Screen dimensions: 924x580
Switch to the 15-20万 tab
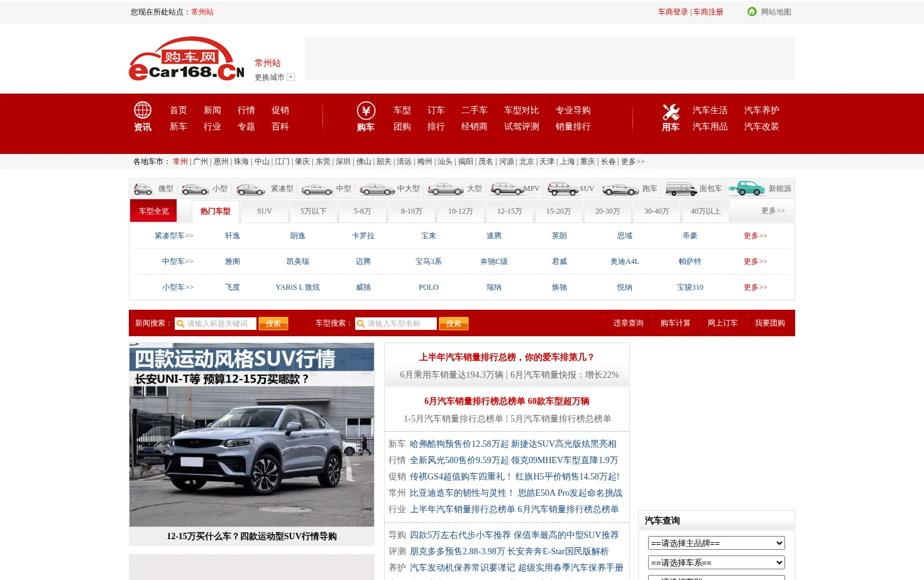pos(559,211)
